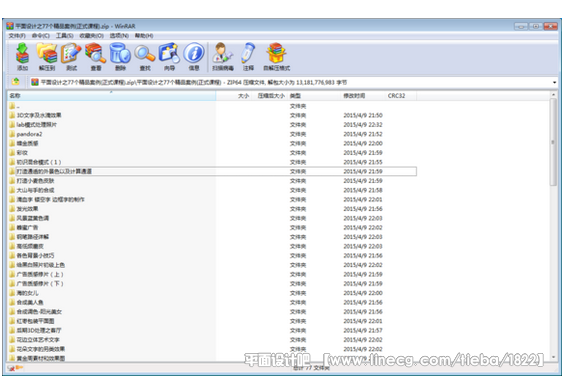This screenshot has width=578, height=377.
Task: Click the WinRAR icon in the title bar
Action: [10, 26]
